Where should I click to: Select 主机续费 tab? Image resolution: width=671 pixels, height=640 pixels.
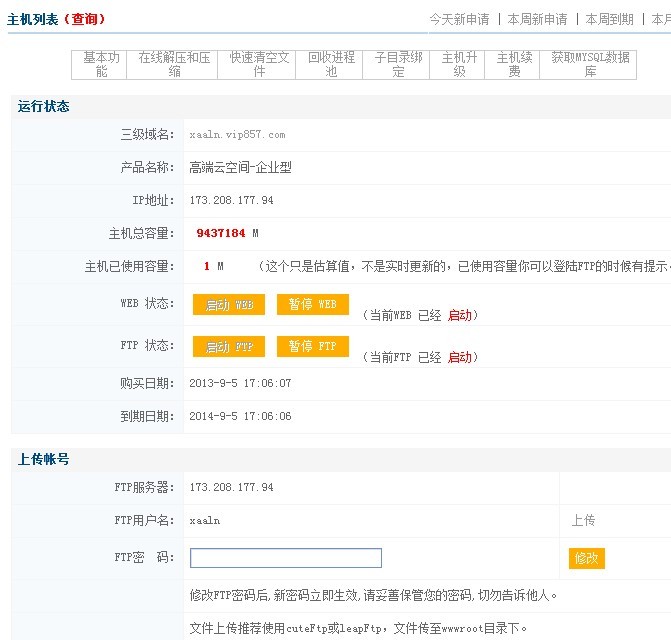click(515, 64)
